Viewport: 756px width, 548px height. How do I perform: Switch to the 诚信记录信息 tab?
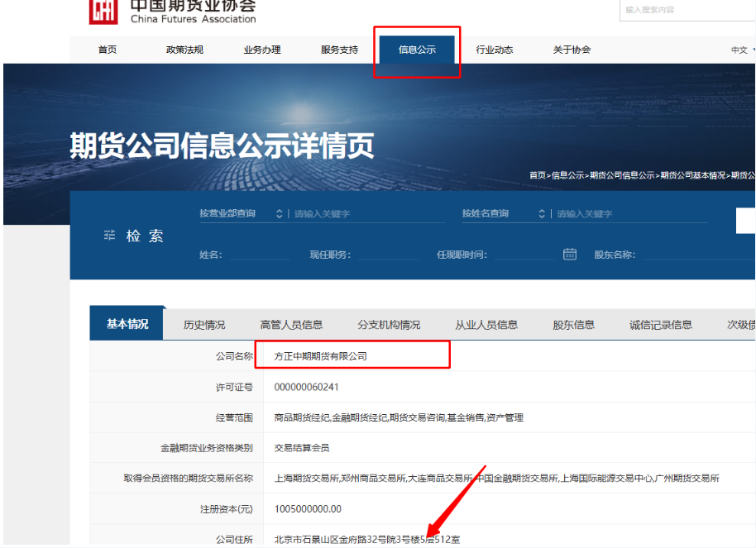click(x=661, y=325)
